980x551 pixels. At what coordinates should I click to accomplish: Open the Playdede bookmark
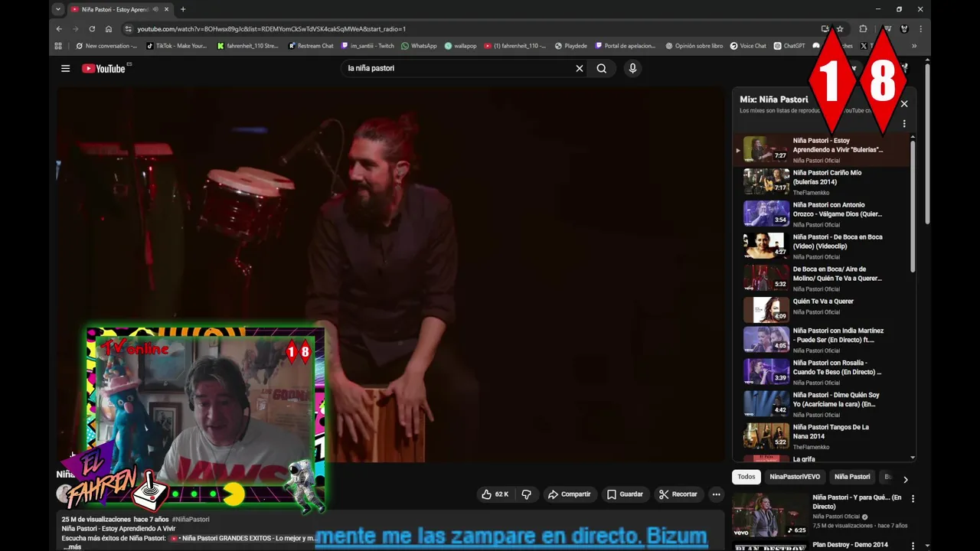click(571, 46)
